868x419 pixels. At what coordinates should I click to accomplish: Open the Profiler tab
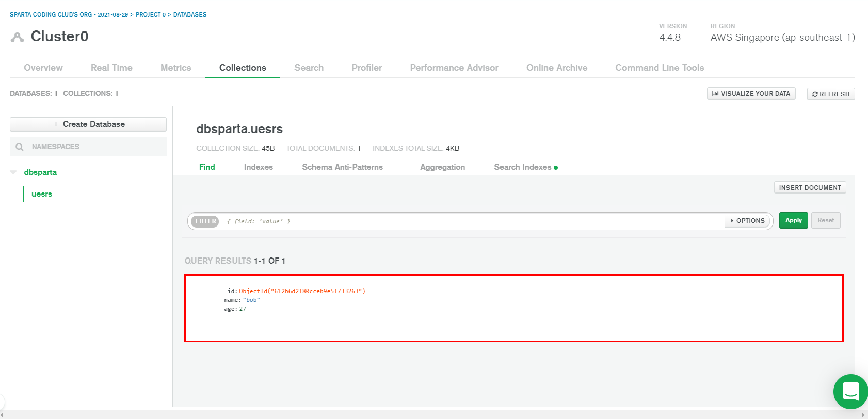(367, 68)
